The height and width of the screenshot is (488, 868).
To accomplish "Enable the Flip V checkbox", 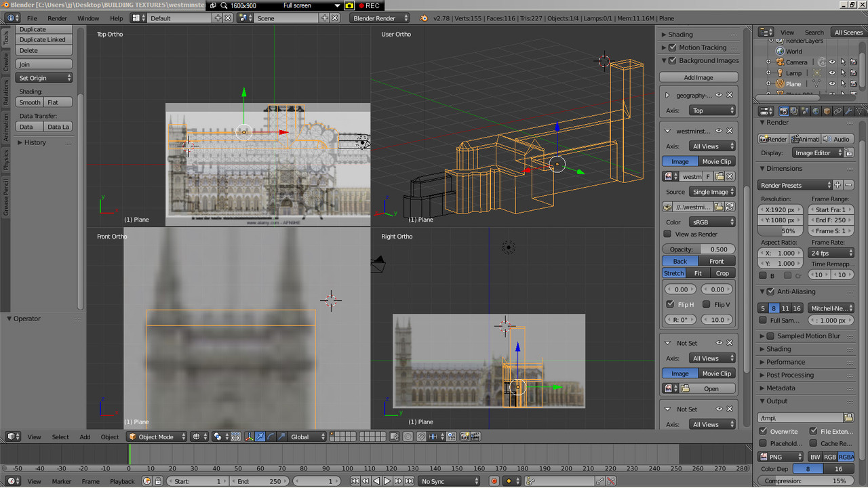I will [x=707, y=304].
